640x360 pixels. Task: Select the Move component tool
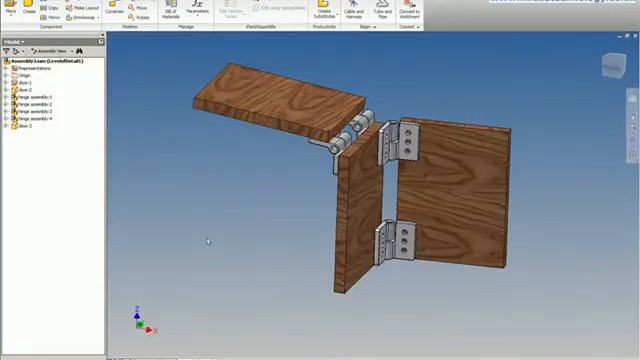(x=138, y=8)
